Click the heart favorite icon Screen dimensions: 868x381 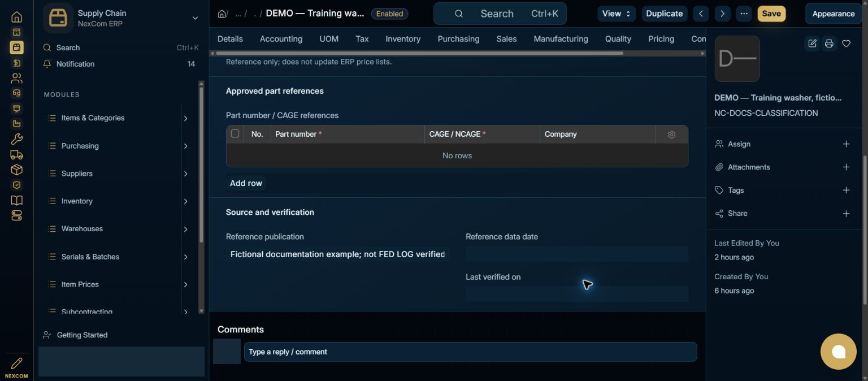(846, 44)
